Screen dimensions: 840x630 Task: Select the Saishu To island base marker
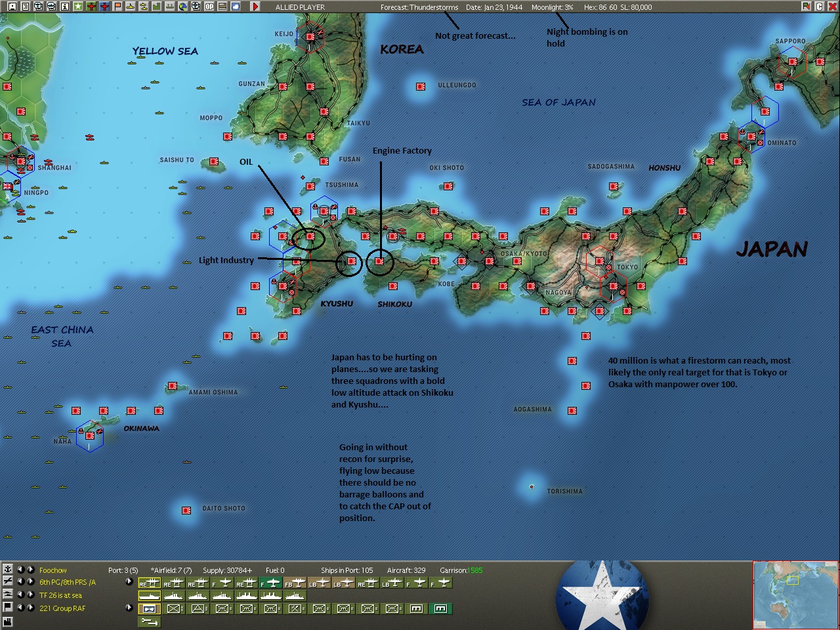tap(214, 161)
